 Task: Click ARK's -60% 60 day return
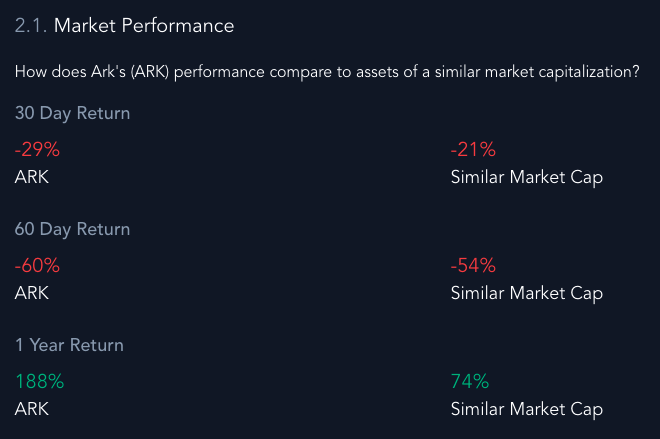37,266
